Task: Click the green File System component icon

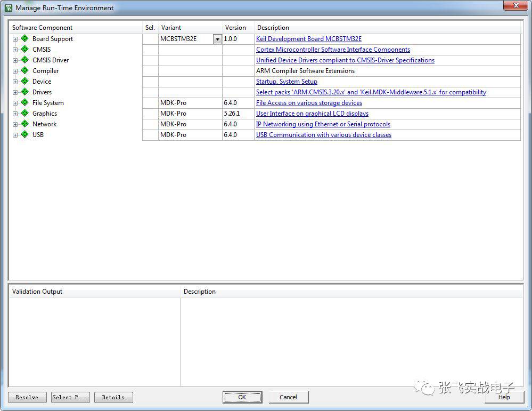Action: [24, 103]
